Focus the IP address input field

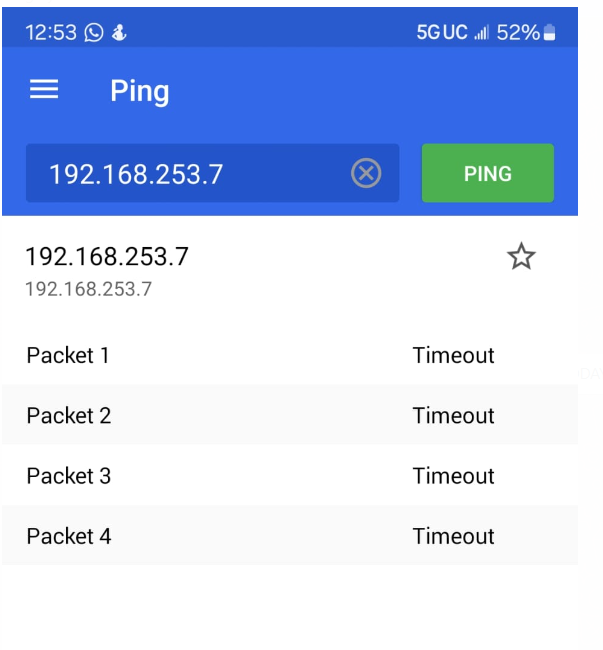190,174
